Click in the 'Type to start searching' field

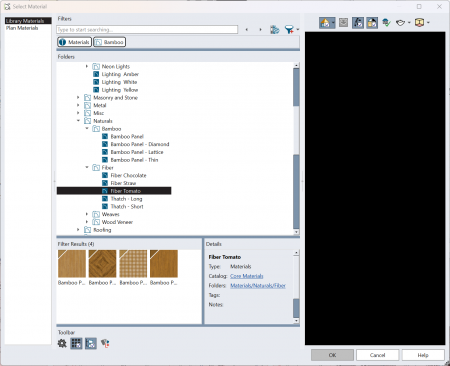[147, 30]
